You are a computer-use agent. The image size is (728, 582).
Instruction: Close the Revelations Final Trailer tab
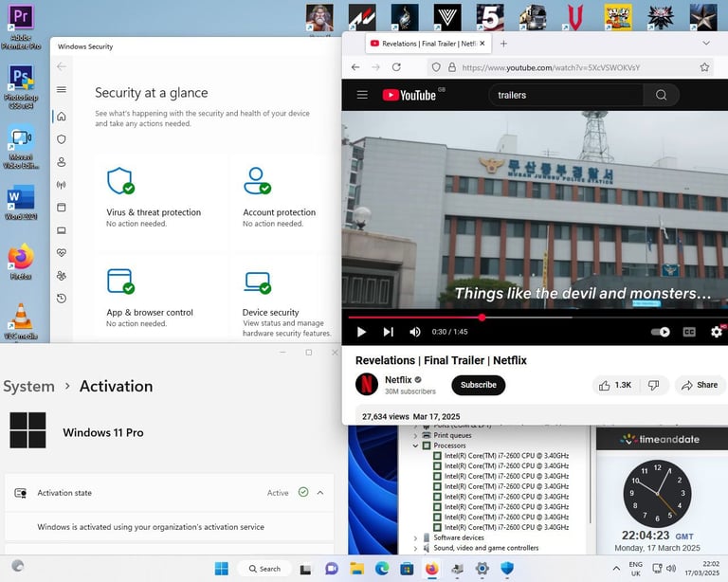coord(482,44)
